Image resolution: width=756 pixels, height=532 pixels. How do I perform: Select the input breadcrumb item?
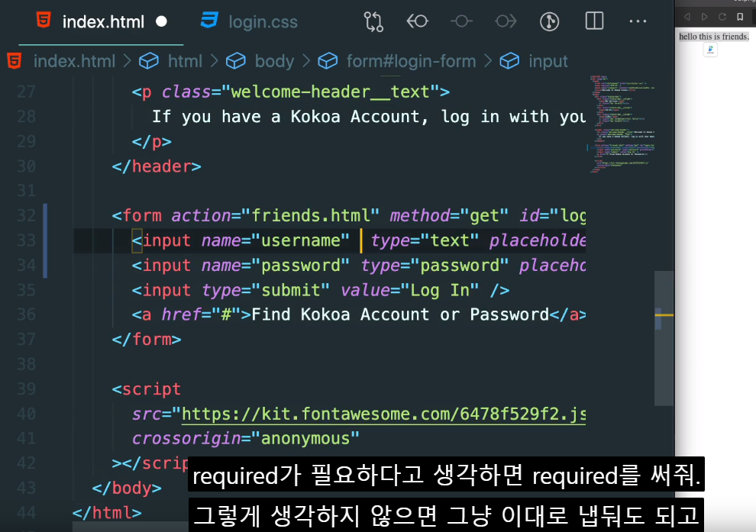coord(548,61)
